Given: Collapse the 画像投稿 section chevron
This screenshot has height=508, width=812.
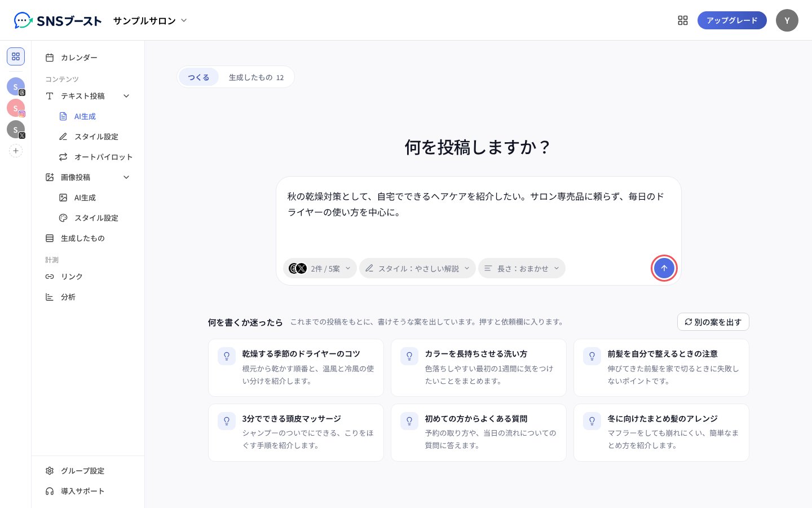Looking at the screenshot, I should [x=126, y=177].
